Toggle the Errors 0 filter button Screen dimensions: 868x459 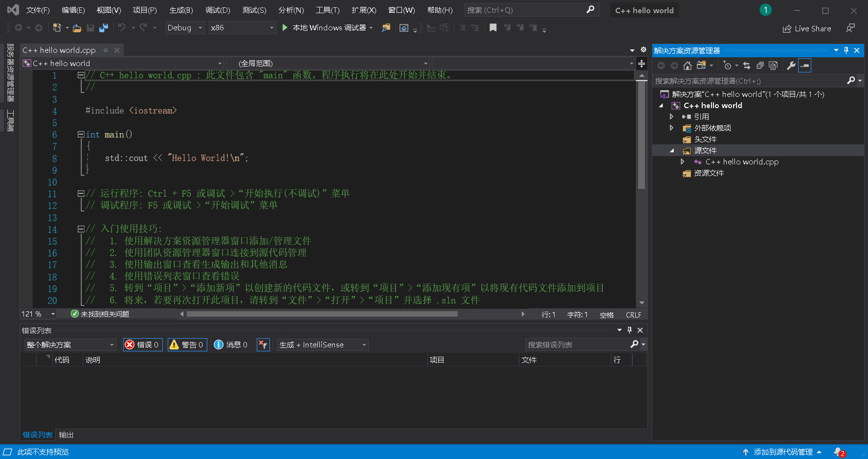pos(143,345)
